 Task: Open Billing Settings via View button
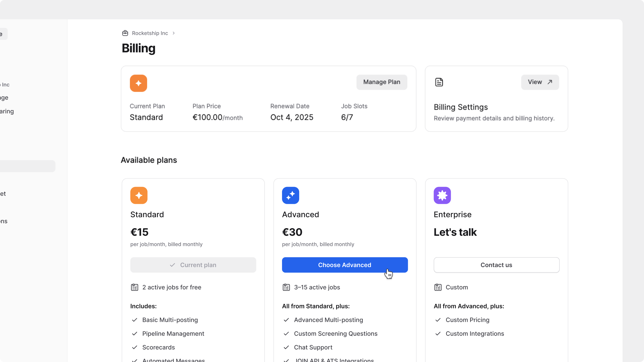point(540,82)
